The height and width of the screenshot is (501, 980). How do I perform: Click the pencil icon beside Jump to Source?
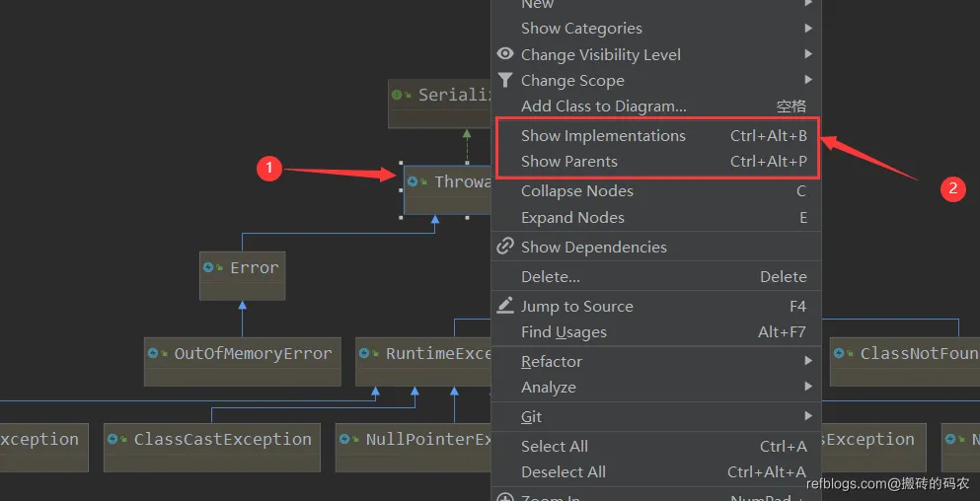point(505,306)
